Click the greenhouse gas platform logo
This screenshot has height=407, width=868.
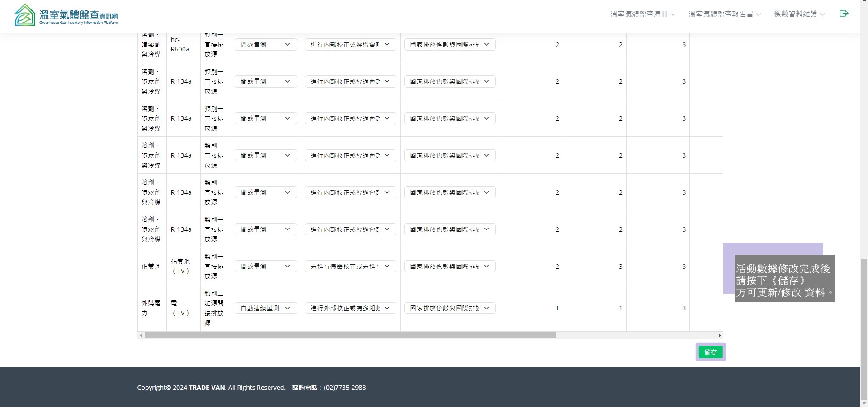click(x=66, y=15)
